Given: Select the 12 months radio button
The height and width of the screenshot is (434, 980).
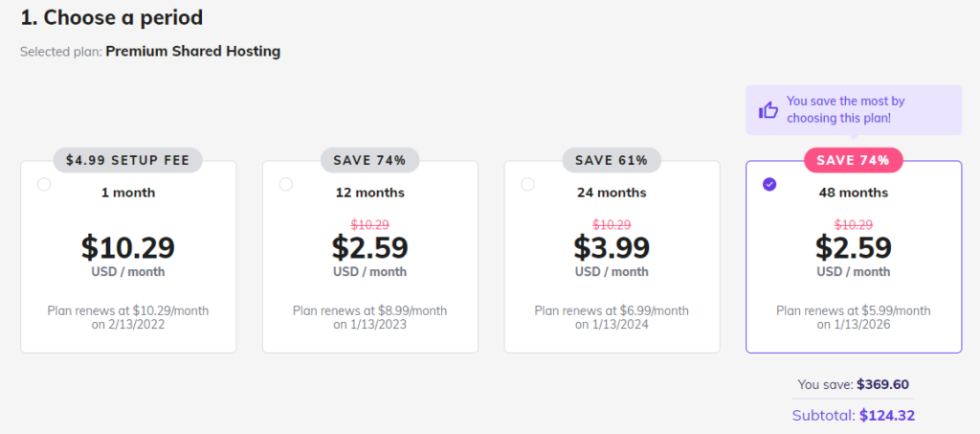Looking at the screenshot, I should pos(285,185).
